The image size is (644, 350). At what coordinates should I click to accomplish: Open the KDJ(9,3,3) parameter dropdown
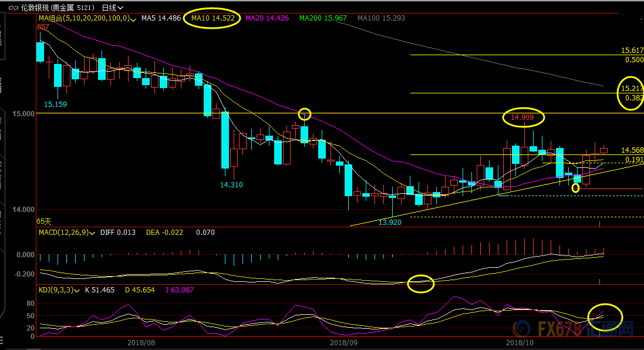[x=77, y=290]
